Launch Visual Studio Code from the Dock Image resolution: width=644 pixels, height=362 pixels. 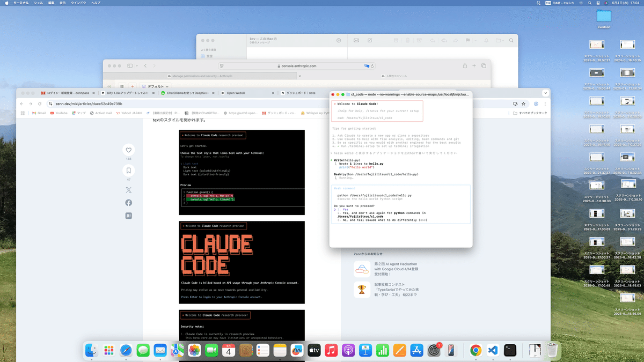click(x=493, y=350)
